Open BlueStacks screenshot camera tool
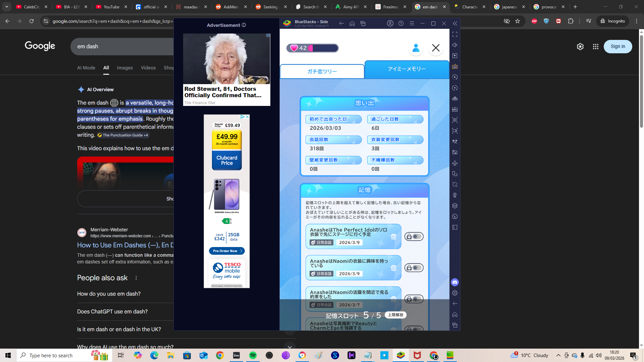This screenshot has height=362, width=644. coord(455,120)
